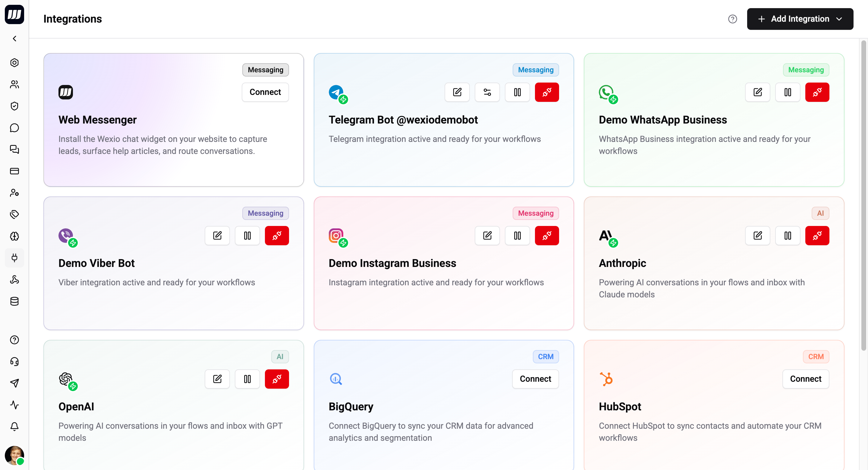This screenshot has height=470, width=868.
Task: Edit the Demo Viber Bot integration
Action: pos(217,236)
